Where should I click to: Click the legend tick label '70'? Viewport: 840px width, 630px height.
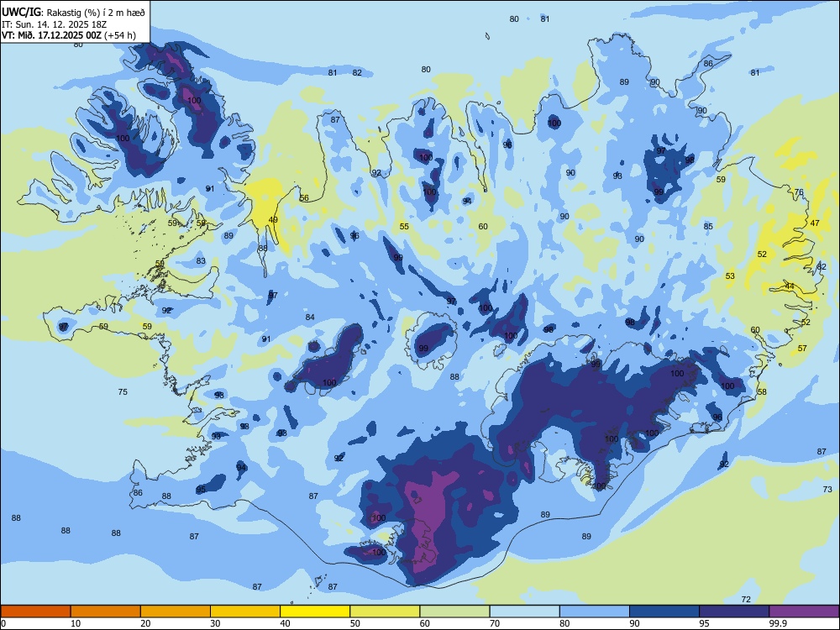coord(495,623)
